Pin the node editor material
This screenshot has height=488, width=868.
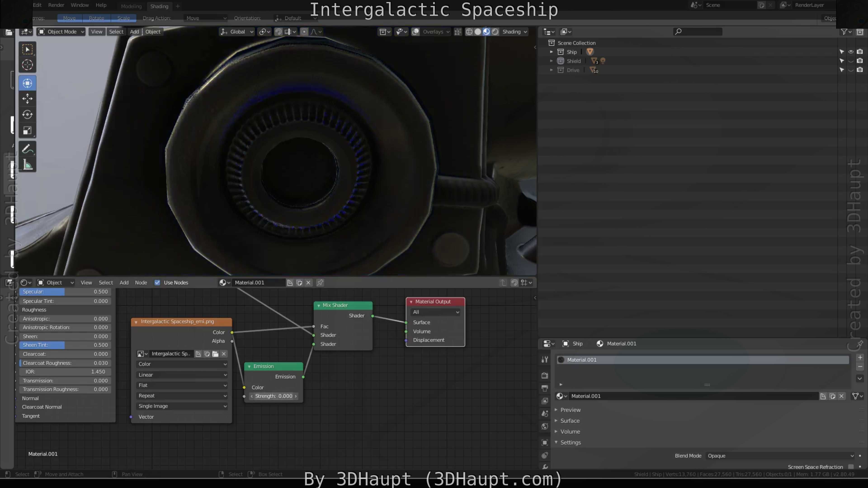tap(320, 283)
